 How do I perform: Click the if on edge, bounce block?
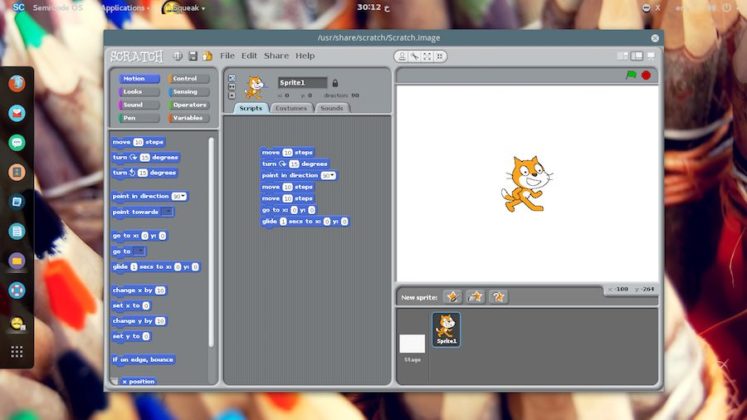point(143,360)
